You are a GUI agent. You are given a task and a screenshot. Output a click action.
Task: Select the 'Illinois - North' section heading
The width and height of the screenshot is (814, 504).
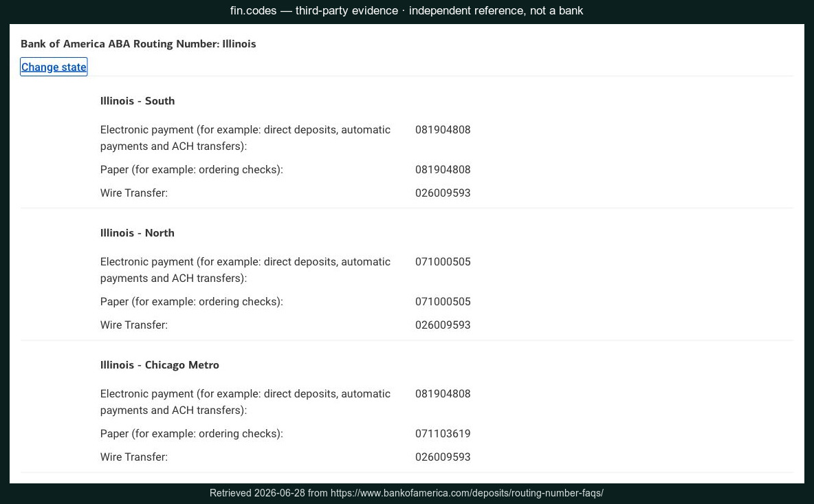coord(137,232)
